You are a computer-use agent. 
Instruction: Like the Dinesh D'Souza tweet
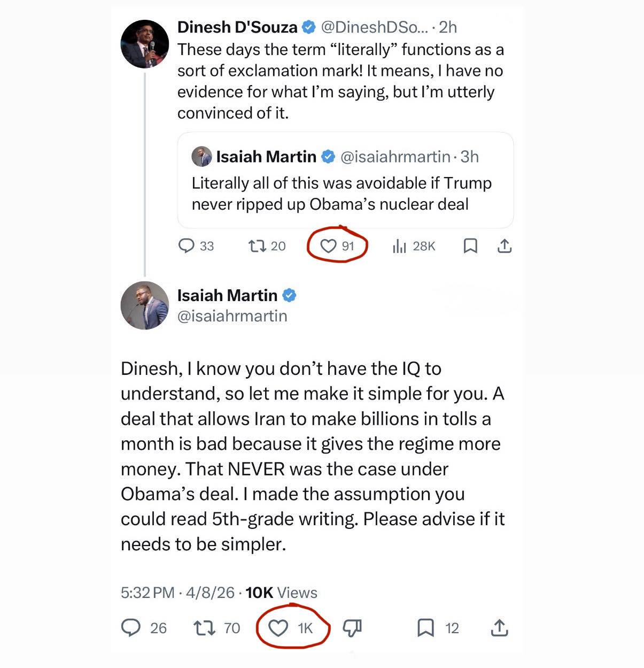pyautogui.click(x=328, y=246)
